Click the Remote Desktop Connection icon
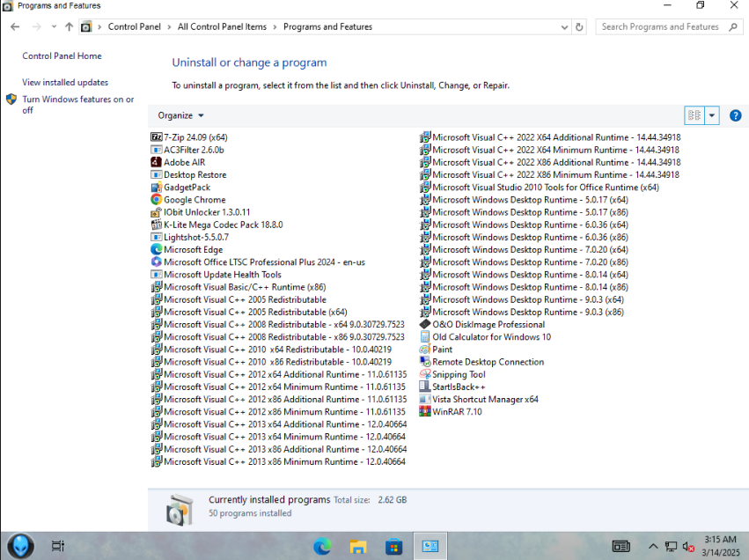 tap(425, 361)
